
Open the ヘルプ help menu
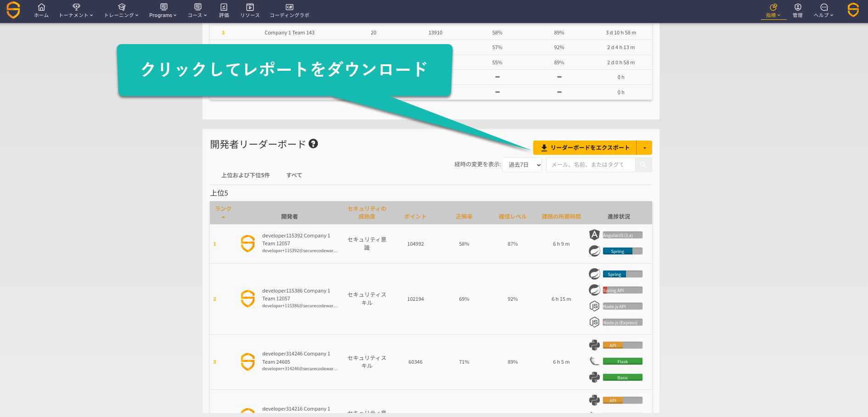coord(823,11)
